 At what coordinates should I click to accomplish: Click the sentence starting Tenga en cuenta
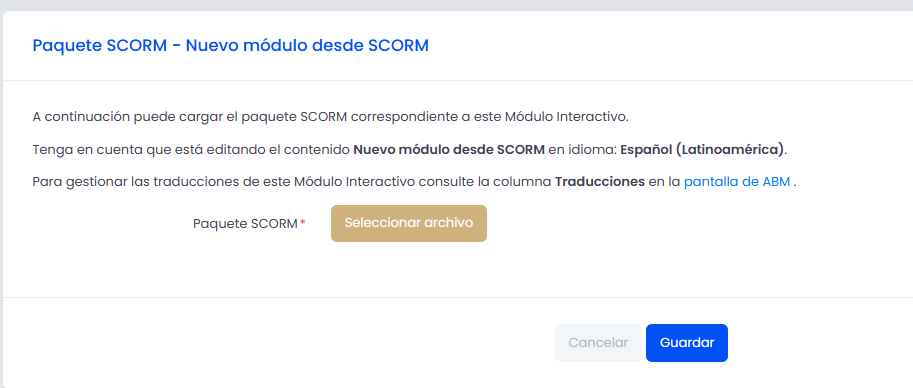pyautogui.click(x=410, y=150)
